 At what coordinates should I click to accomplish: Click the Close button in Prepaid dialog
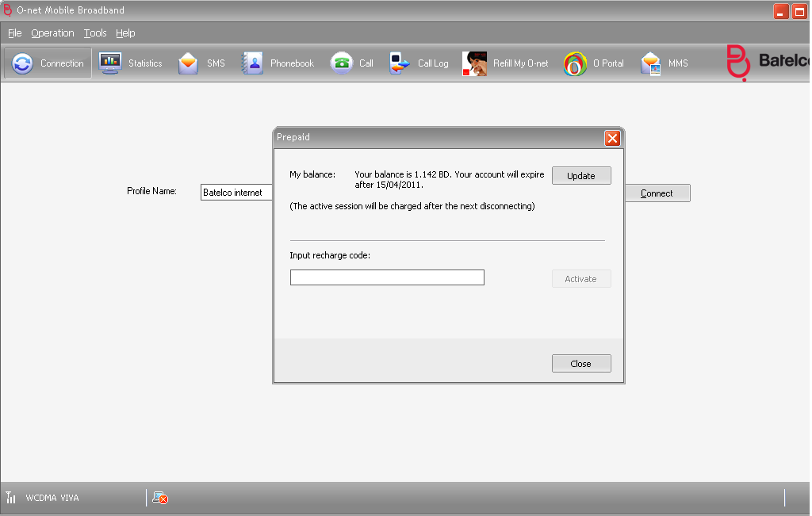pos(581,363)
